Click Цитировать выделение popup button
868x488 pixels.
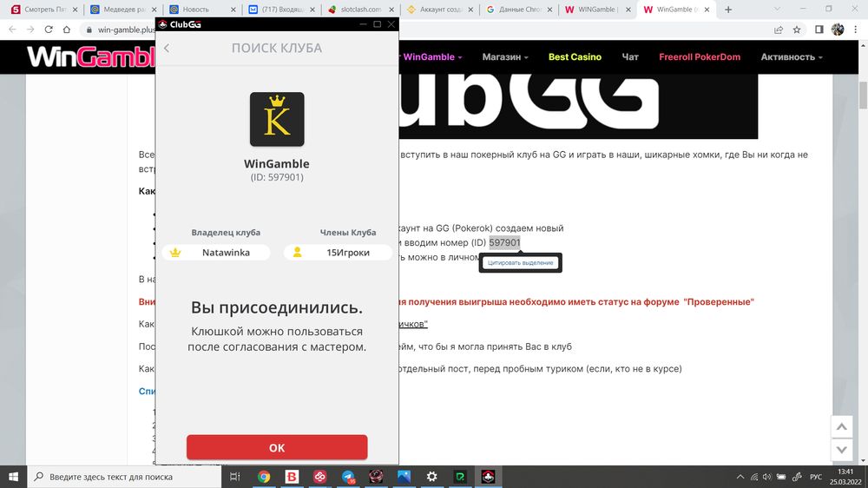click(x=520, y=262)
